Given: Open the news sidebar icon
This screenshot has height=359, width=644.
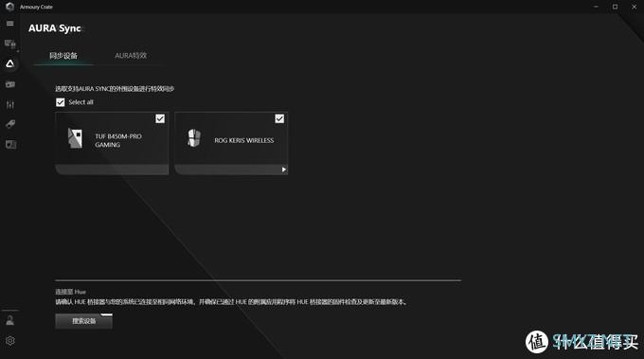Looking at the screenshot, I should point(10,144).
